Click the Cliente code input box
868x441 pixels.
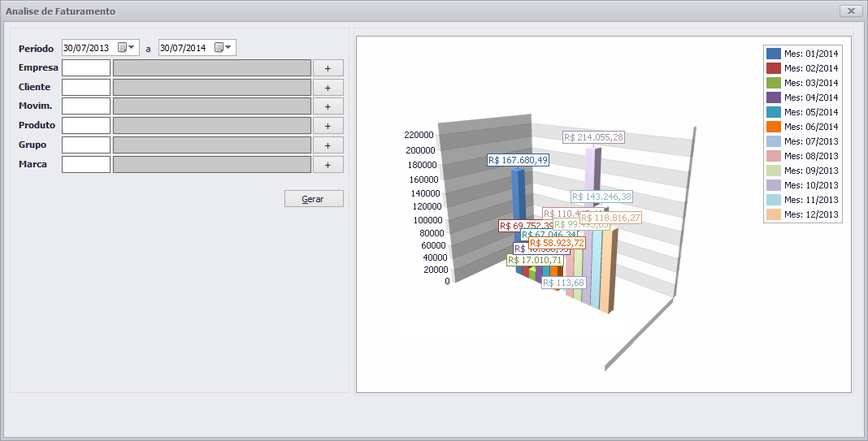tap(86, 88)
